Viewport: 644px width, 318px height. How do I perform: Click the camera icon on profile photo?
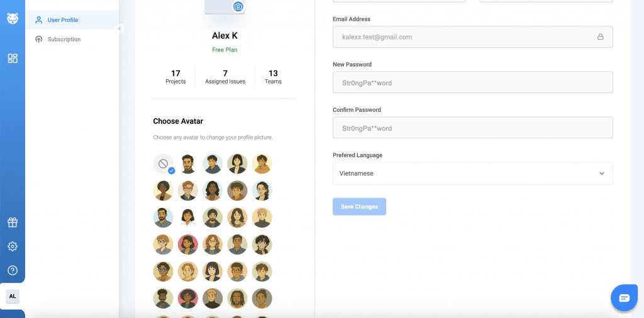(x=238, y=6)
